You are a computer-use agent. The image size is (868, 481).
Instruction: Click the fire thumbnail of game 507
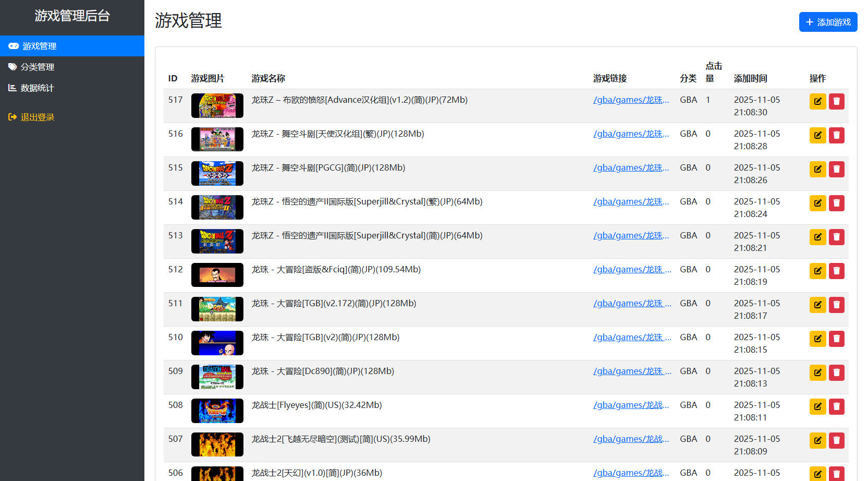[217, 444]
